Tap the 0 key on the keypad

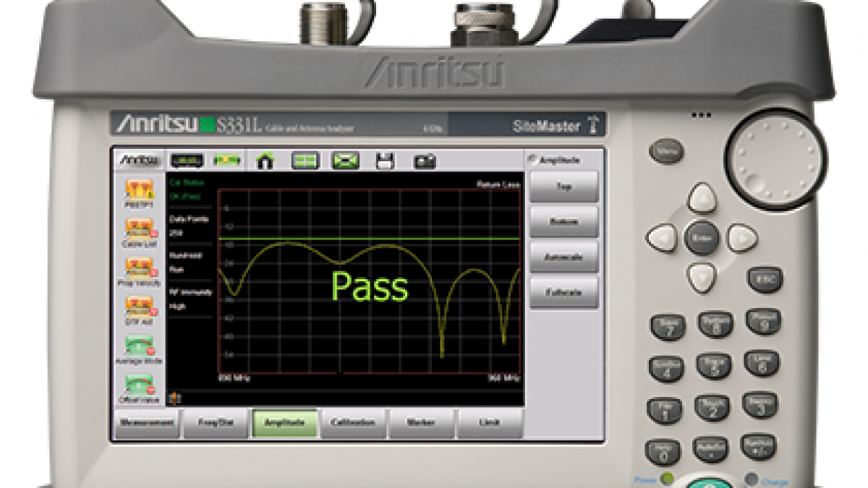point(663,453)
